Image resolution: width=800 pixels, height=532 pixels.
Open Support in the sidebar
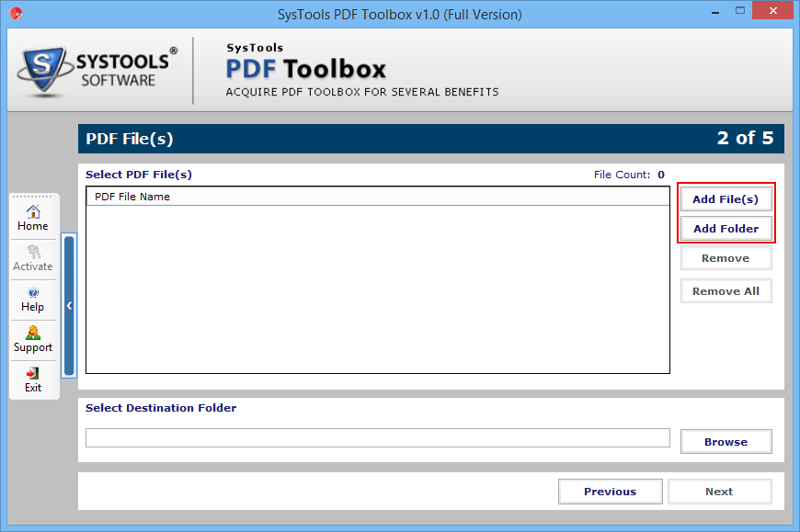coord(33,340)
